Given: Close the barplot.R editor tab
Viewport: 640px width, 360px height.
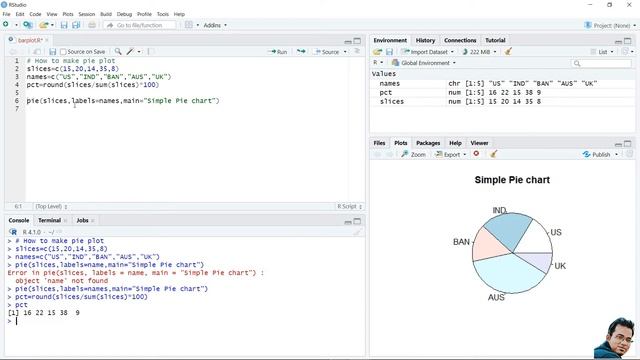Looking at the screenshot, I should point(47,40).
